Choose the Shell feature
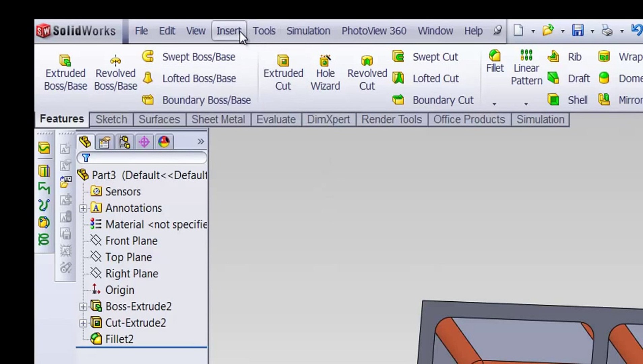 567,100
